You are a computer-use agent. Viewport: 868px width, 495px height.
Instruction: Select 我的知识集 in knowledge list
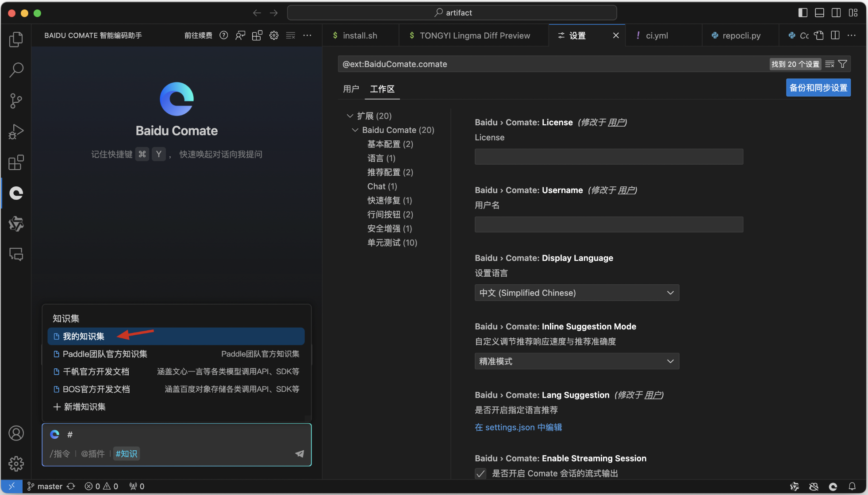pos(176,336)
